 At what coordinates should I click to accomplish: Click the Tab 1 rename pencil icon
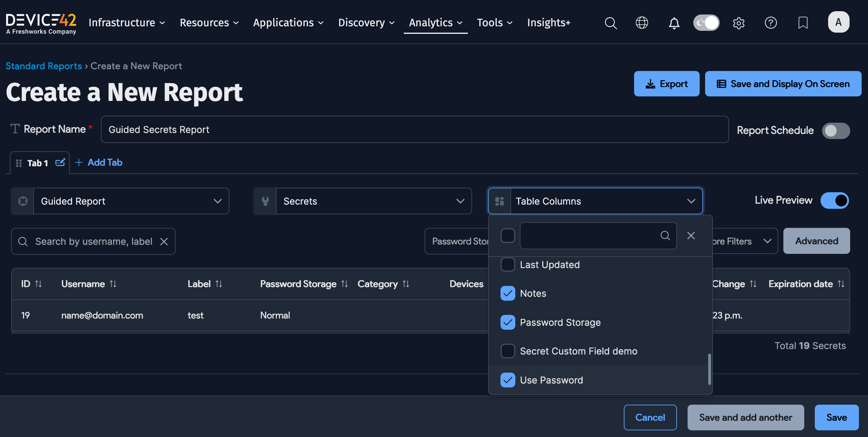tap(60, 163)
